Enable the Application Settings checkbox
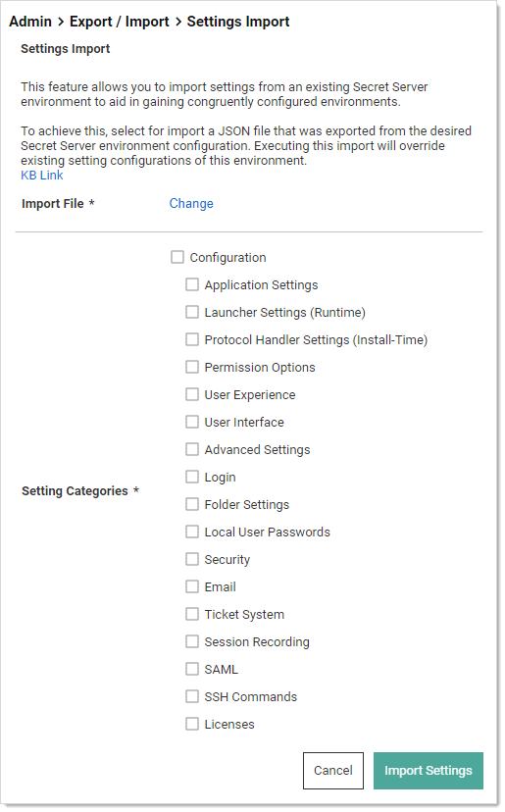 [x=192, y=284]
